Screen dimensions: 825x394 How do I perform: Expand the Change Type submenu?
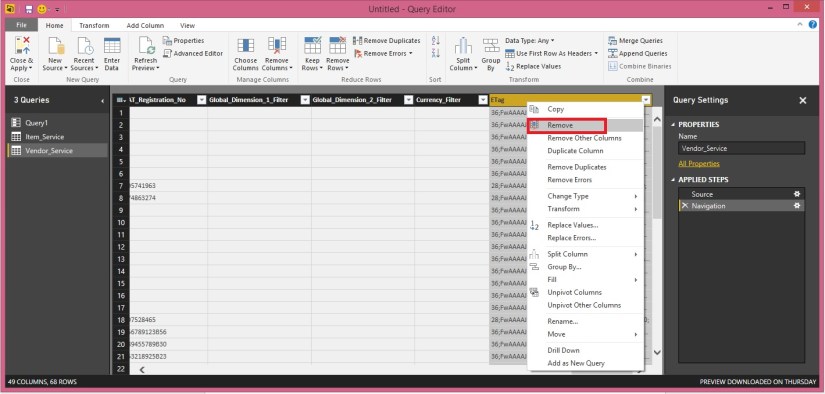[x=585, y=196]
